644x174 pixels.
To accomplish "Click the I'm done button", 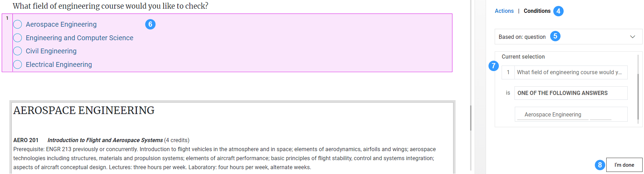I will [624, 165].
